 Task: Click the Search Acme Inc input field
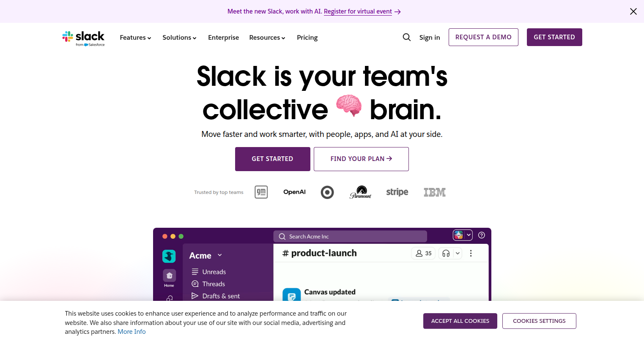tap(350, 236)
